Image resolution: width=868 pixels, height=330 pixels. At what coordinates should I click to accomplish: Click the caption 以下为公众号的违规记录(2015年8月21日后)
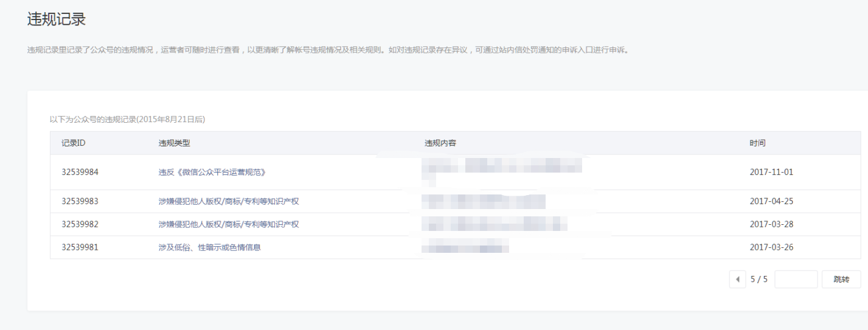(x=127, y=120)
